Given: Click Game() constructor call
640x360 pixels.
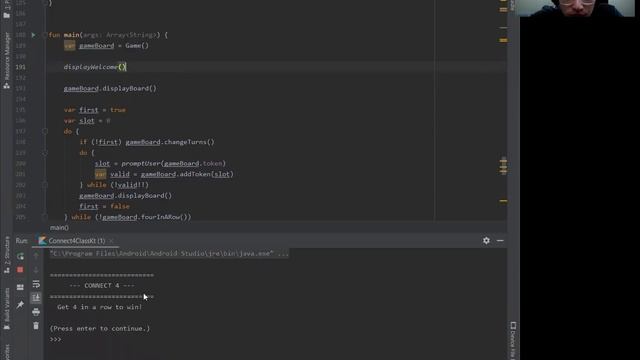Looking at the screenshot, I should click(137, 46).
